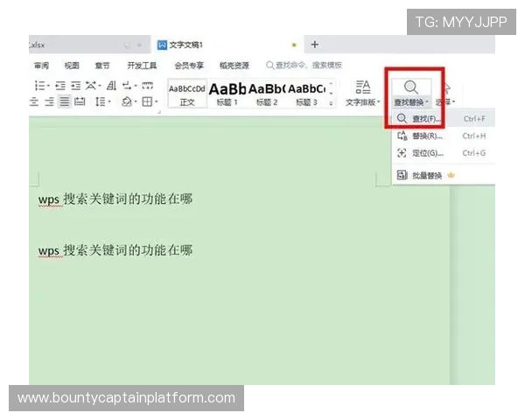Switch to the 文字文稿1 document tab
Viewport: 525px width, 420px height.
[x=227, y=45]
